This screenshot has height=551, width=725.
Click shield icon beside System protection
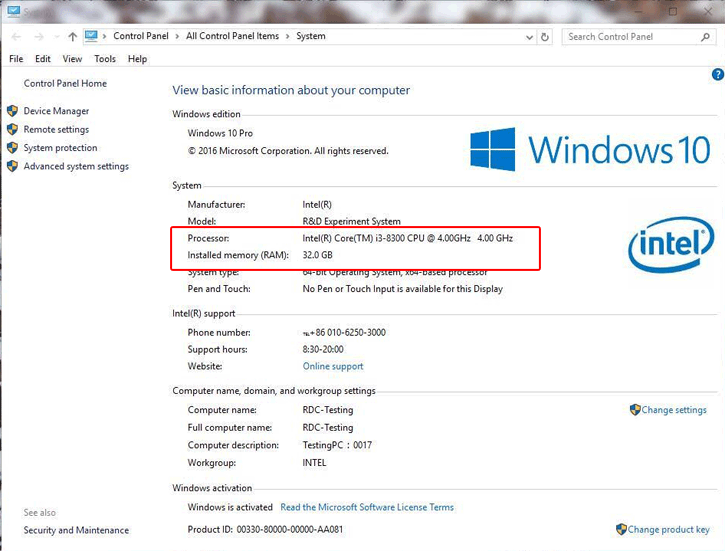click(x=12, y=148)
